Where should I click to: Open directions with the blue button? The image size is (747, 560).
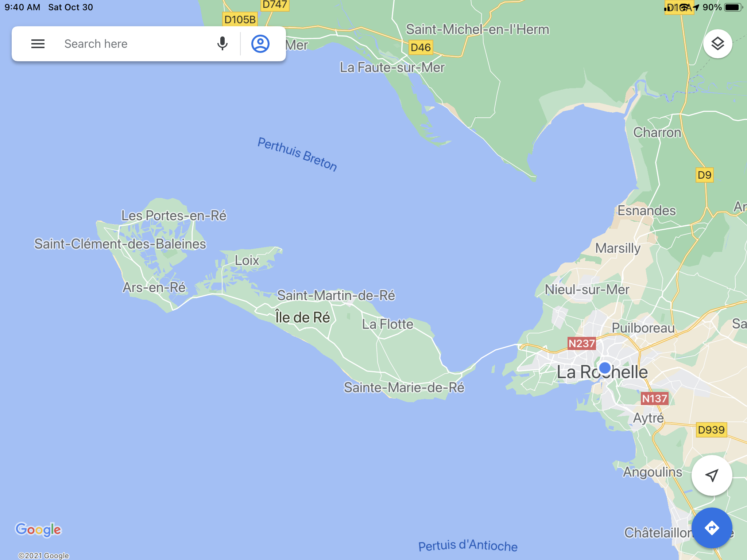coord(712,528)
